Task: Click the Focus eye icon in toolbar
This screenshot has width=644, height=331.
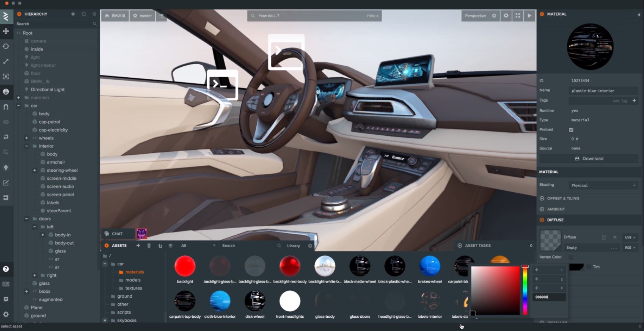Action: [x=6, y=122]
